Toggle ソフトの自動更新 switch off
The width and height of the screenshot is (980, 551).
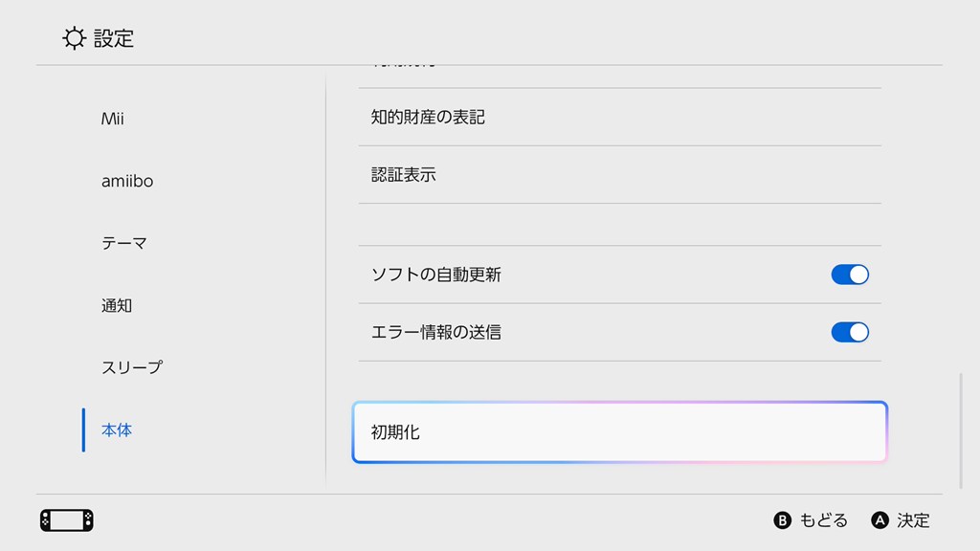pos(849,275)
